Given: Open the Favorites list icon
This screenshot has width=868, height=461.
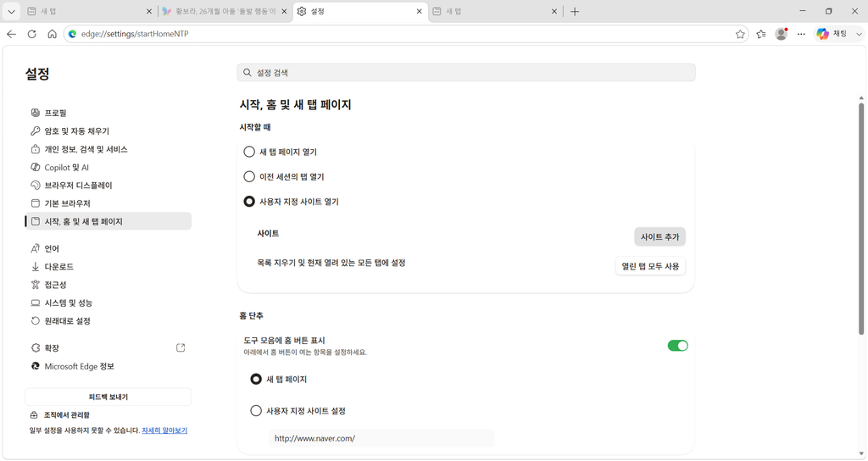Looking at the screenshot, I should (761, 34).
